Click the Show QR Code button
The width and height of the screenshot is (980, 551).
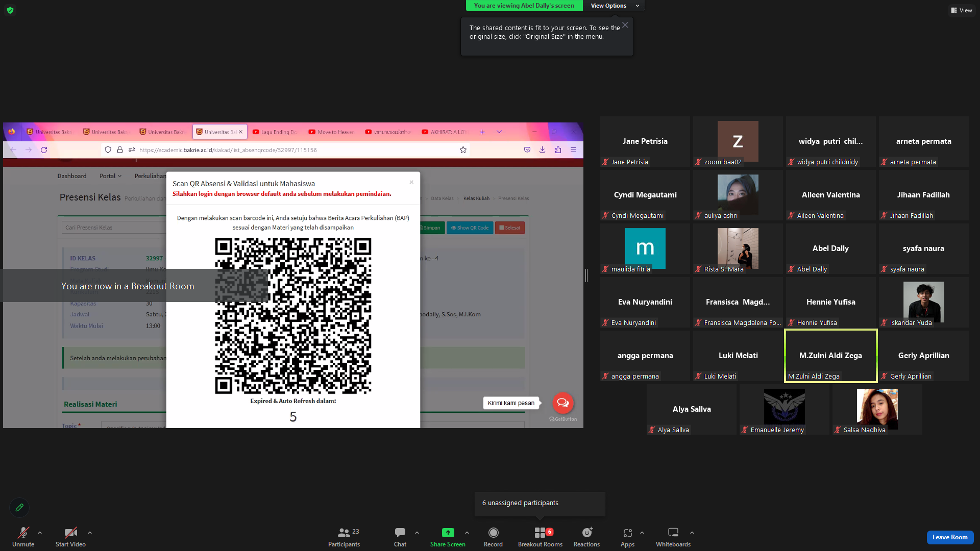pyautogui.click(x=470, y=228)
